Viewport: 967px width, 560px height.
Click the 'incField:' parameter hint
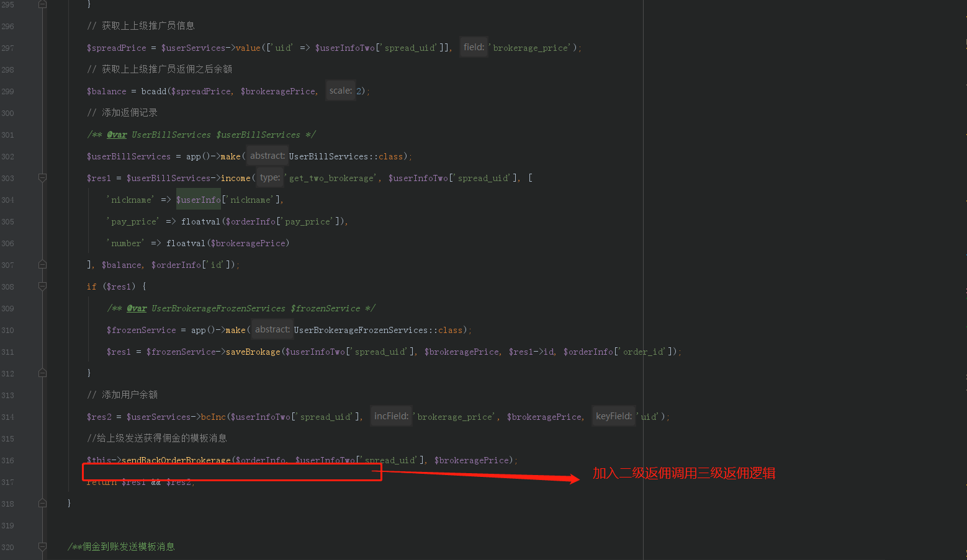(x=392, y=416)
